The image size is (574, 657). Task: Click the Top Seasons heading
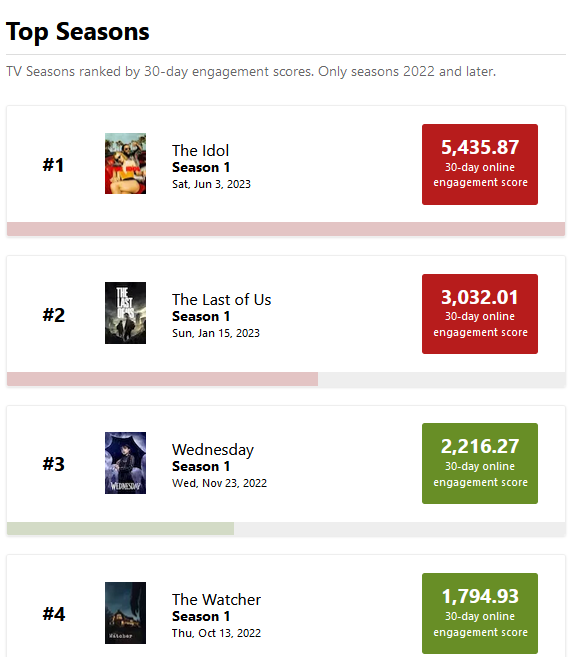[x=78, y=31]
